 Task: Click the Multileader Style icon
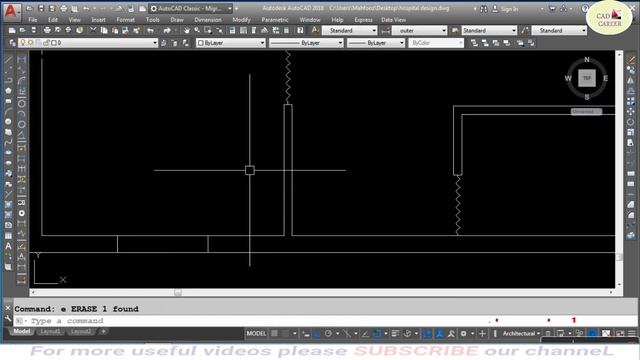pyautogui.click(x=525, y=31)
